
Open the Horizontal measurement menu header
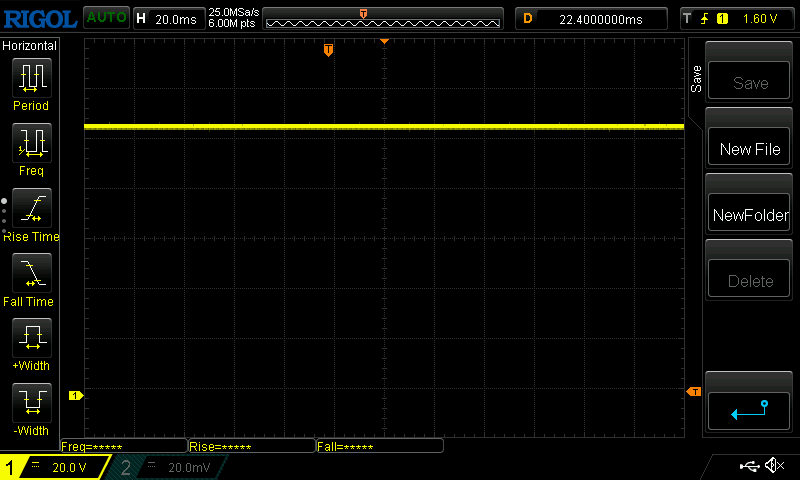click(30, 46)
